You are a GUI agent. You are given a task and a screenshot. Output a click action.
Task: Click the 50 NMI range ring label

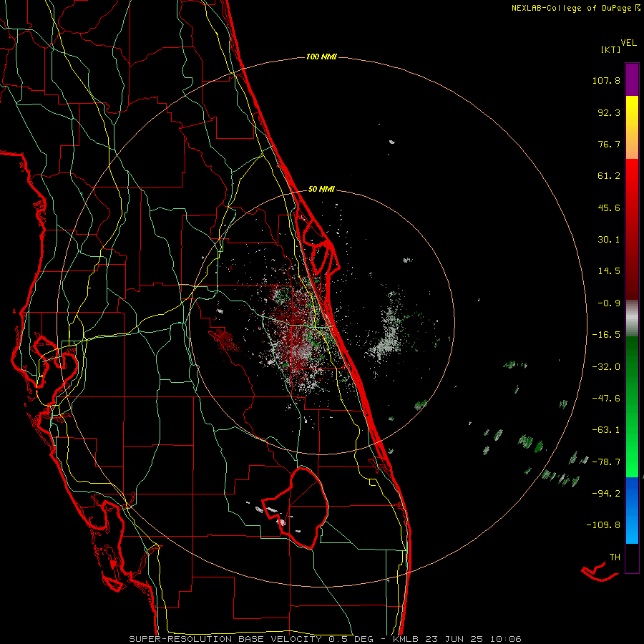[x=321, y=190]
